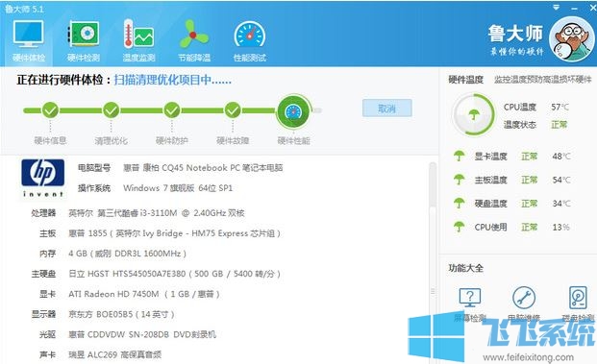Click the 硬件信息 step checkmark
597x364 pixels.
click(50, 110)
